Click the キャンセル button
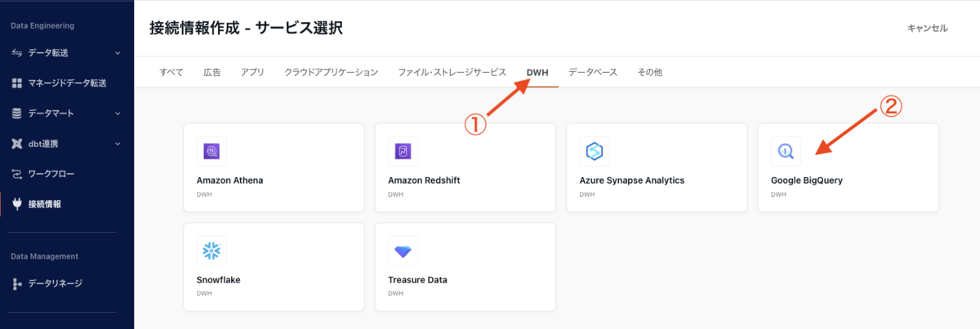This screenshot has width=980, height=329. (928, 28)
